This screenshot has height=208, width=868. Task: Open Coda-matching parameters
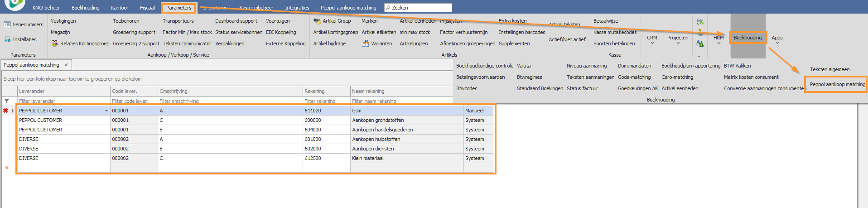[634, 77]
